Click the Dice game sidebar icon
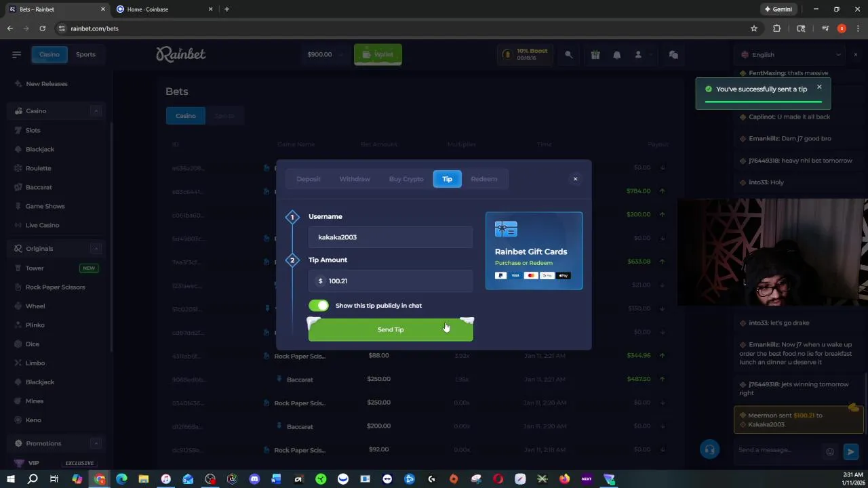This screenshot has height=488, width=868. point(19,344)
